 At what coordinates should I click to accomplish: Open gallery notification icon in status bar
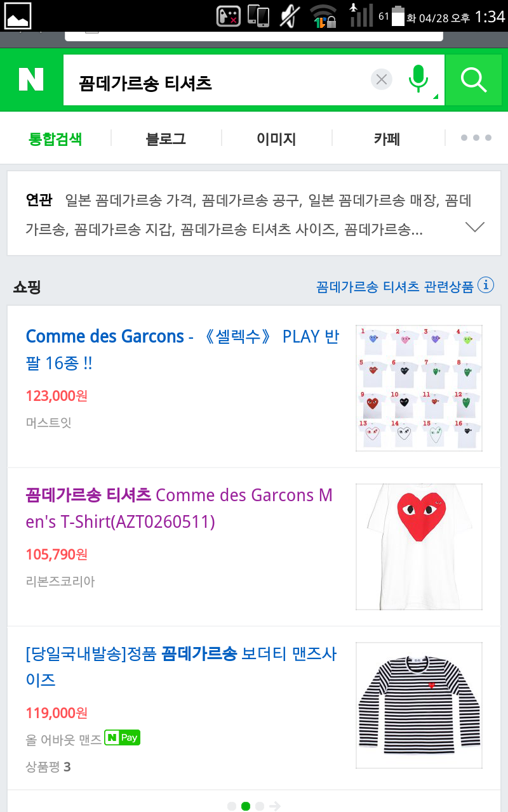[18, 15]
